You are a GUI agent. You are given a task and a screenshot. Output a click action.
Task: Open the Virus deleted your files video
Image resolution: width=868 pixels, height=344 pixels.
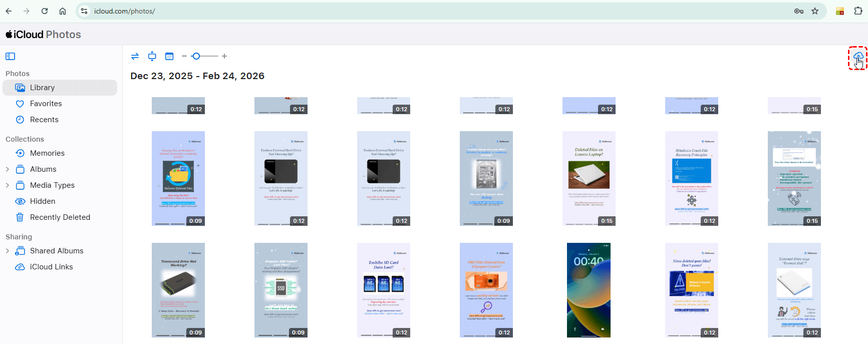(692, 290)
